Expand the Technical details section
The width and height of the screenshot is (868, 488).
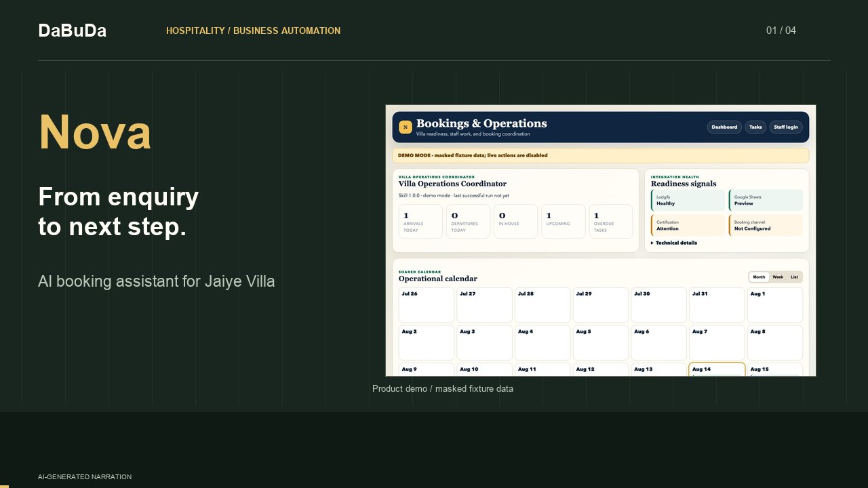coord(674,243)
